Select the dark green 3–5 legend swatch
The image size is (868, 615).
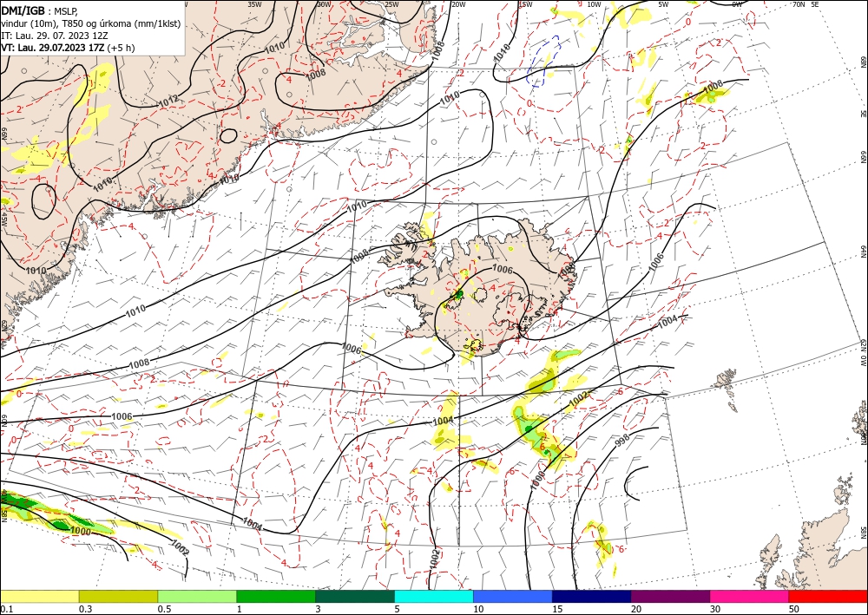[355, 596]
